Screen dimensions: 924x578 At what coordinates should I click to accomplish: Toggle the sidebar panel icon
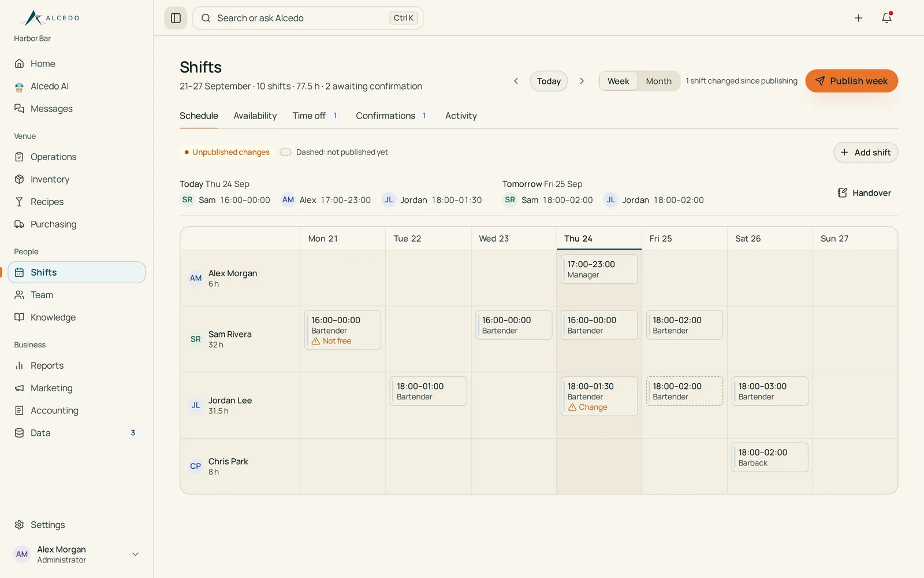pyautogui.click(x=176, y=18)
